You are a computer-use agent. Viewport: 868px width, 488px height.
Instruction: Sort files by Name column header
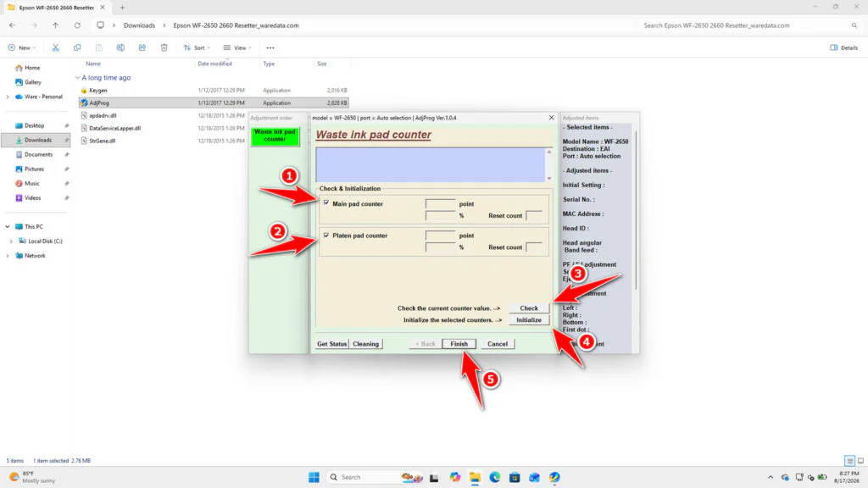click(x=93, y=64)
